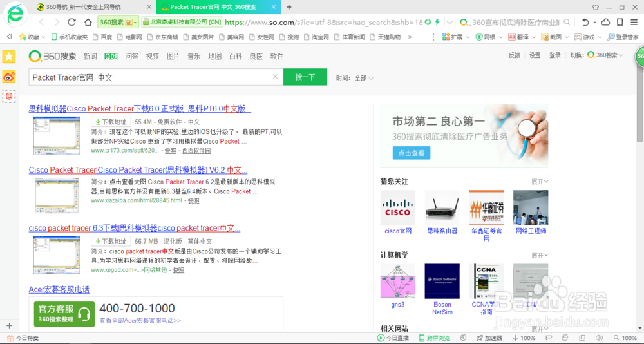
Task: Open the 百度 bookmark
Action: click(102, 37)
